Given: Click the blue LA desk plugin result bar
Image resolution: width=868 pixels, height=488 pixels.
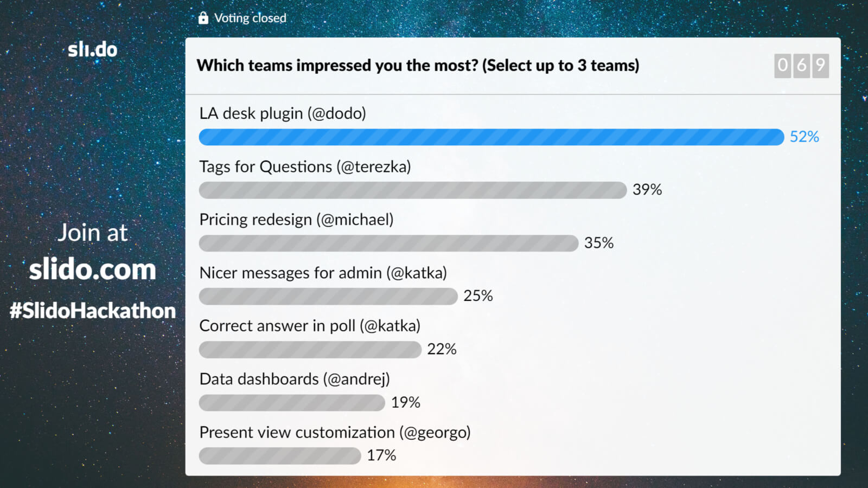Looking at the screenshot, I should point(491,137).
